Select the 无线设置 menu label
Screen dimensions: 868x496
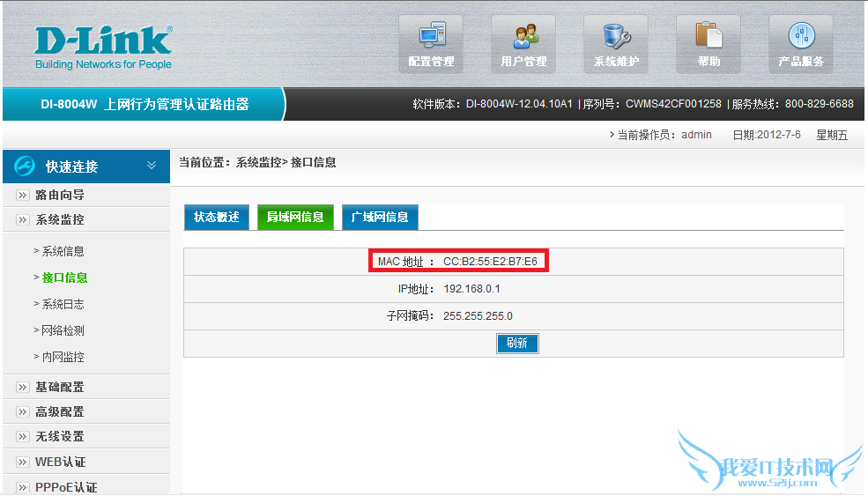(60, 437)
